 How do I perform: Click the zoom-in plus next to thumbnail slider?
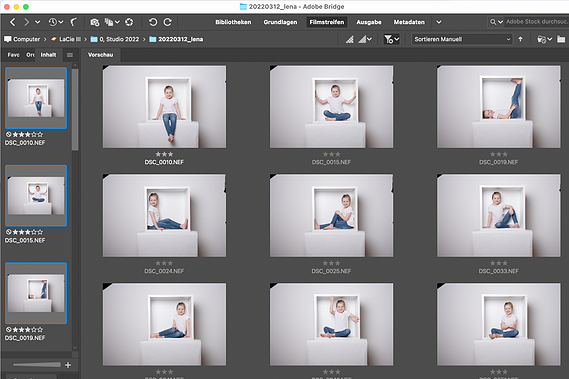tap(68, 365)
